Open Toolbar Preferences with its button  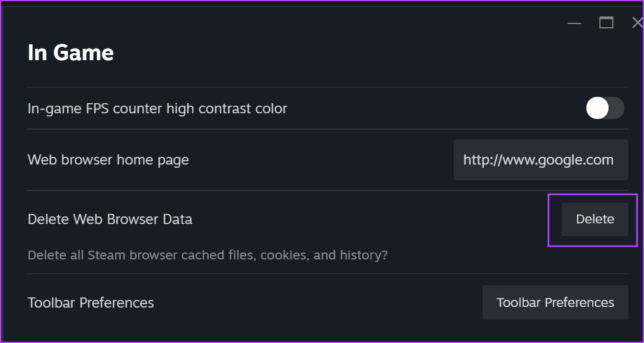click(555, 302)
